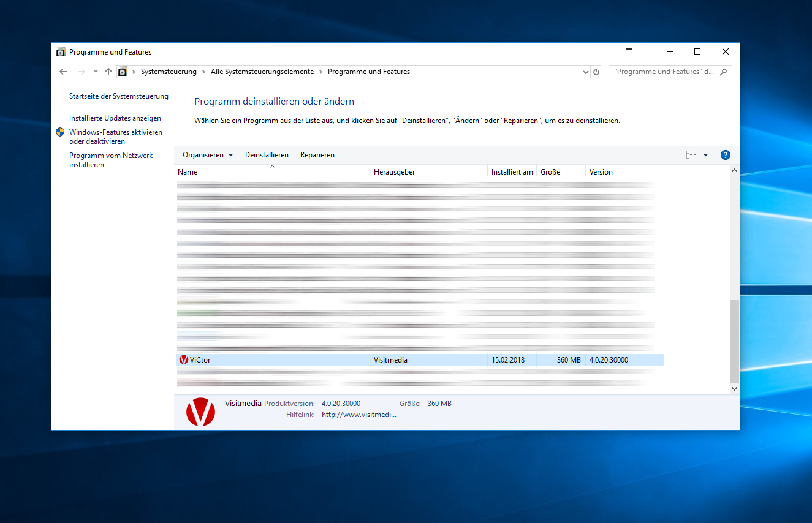Click the ViCtor red logo in list row
Screen dimensions: 812x523
[x=183, y=360]
